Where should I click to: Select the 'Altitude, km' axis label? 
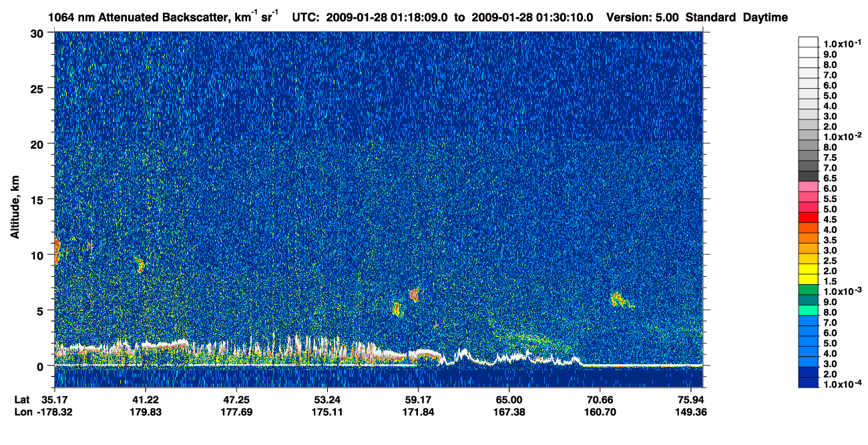pos(15,209)
